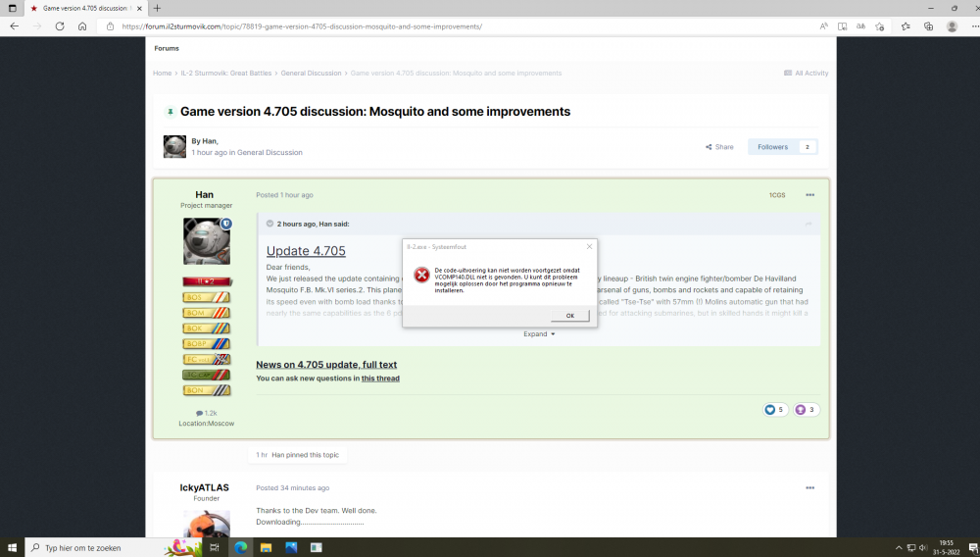Viewport: 980px width, 557px height.
Task: Add this page to favorites
Action: tap(879, 26)
